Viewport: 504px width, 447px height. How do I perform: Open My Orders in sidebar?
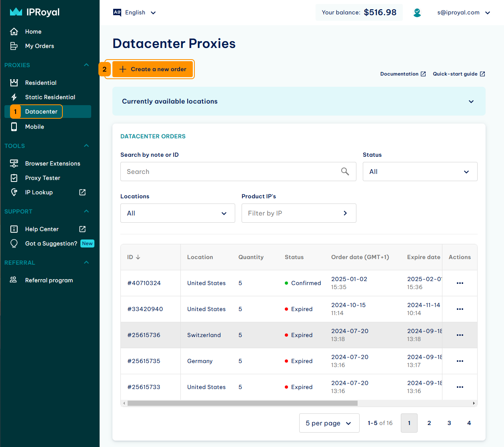click(40, 46)
